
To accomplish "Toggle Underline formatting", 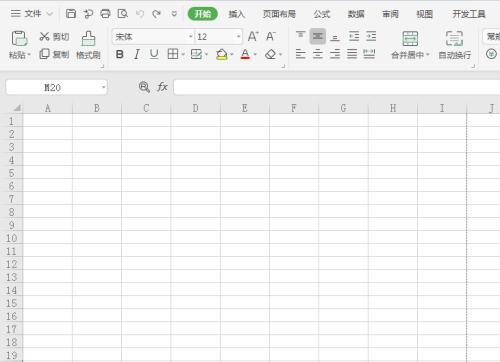I will [x=154, y=54].
